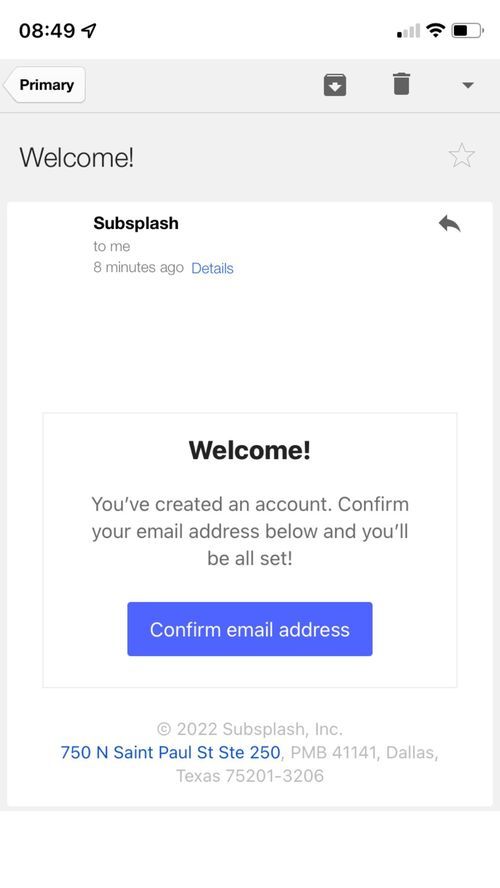This screenshot has width=500, height=888.
Task: Tap the 'to me' recipient line
Action: [112, 246]
